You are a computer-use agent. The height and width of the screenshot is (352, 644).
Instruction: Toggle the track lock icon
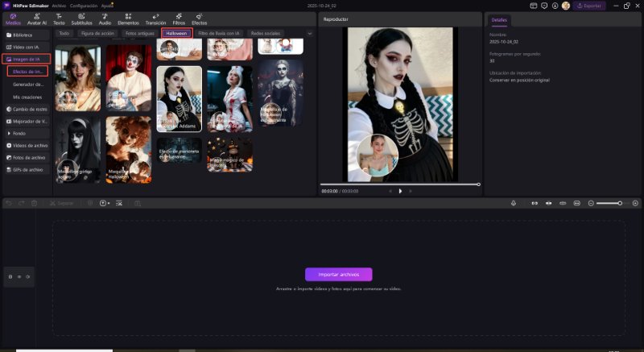[10, 276]
